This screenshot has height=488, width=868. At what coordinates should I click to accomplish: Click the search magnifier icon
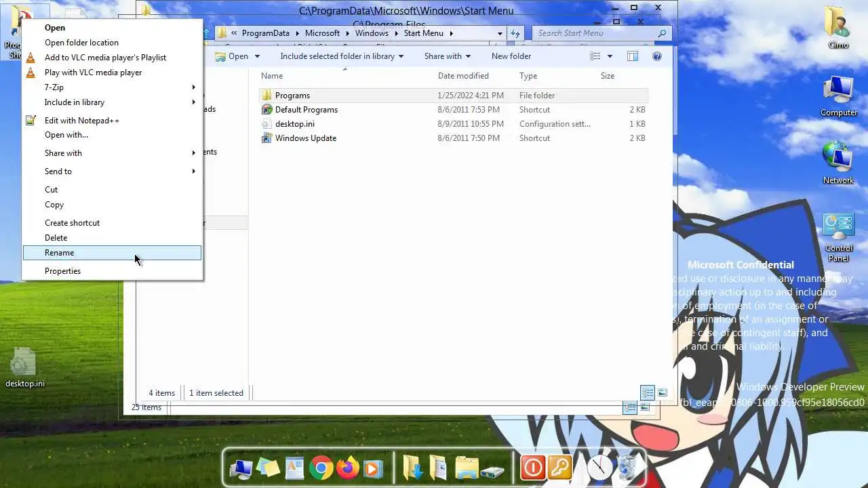(x=663, y=33)
